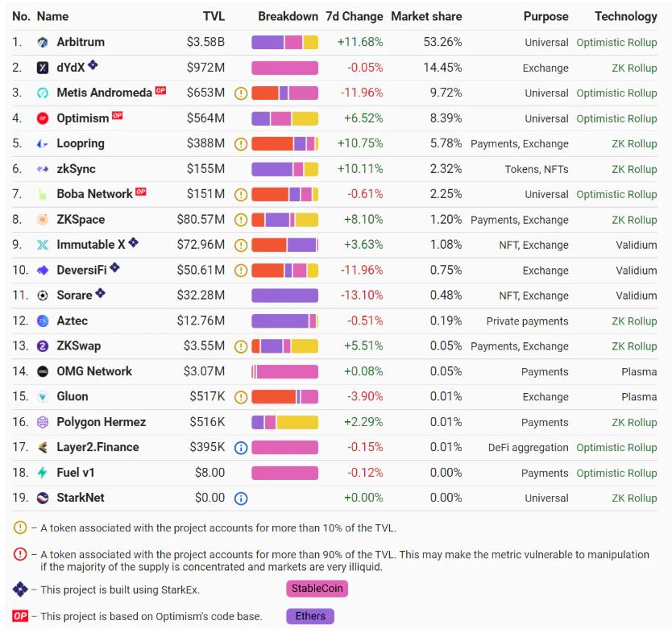Click the Market share column header

pyautogui.click(x=426, y=16)
